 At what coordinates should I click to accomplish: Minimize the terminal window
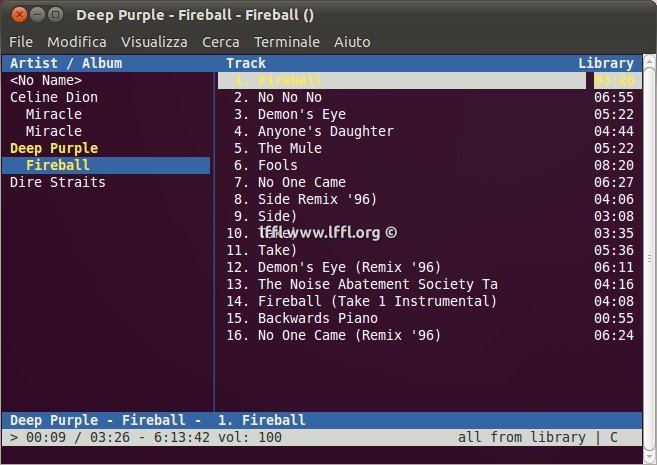pos(37,15)
